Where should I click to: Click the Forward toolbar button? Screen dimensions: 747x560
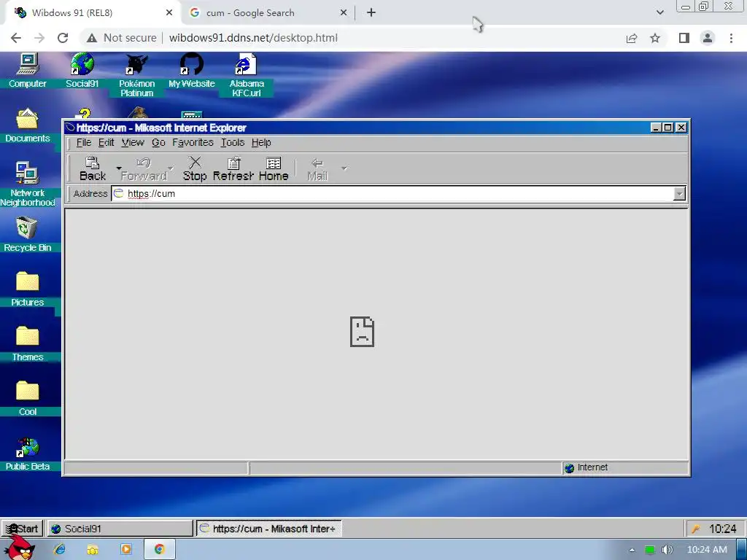click(x=144, y=168)
